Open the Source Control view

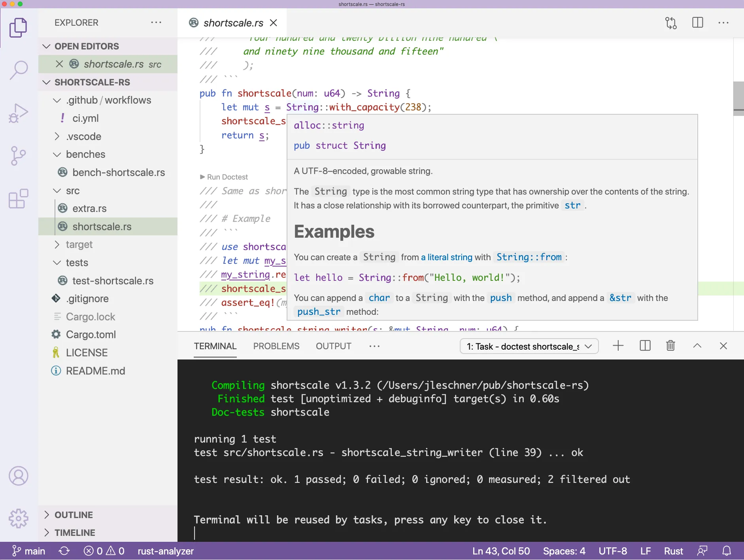(x=18, y=155)
